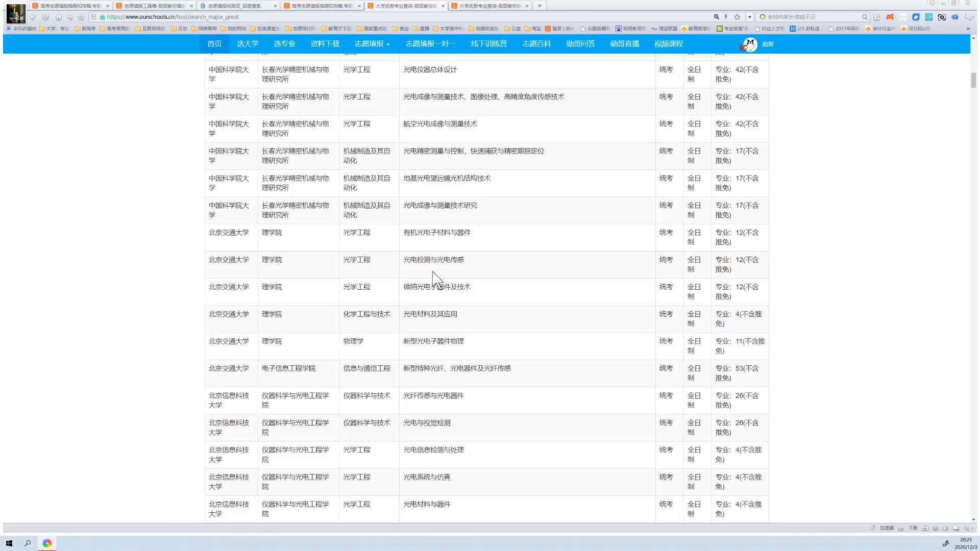Screen dimensions: 980x551
Task: Click the 加速器 status bar button
Action: [887, 528]
